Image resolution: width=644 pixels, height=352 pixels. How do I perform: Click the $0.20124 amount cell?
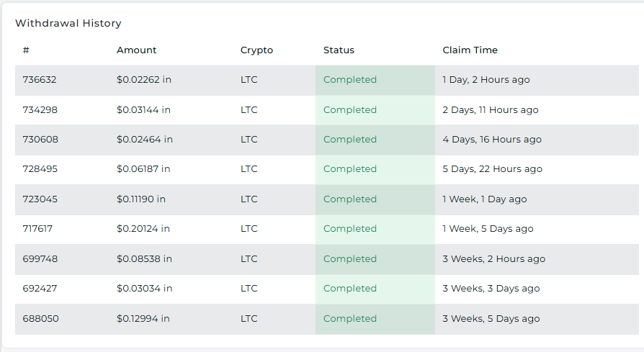(143, 229)
